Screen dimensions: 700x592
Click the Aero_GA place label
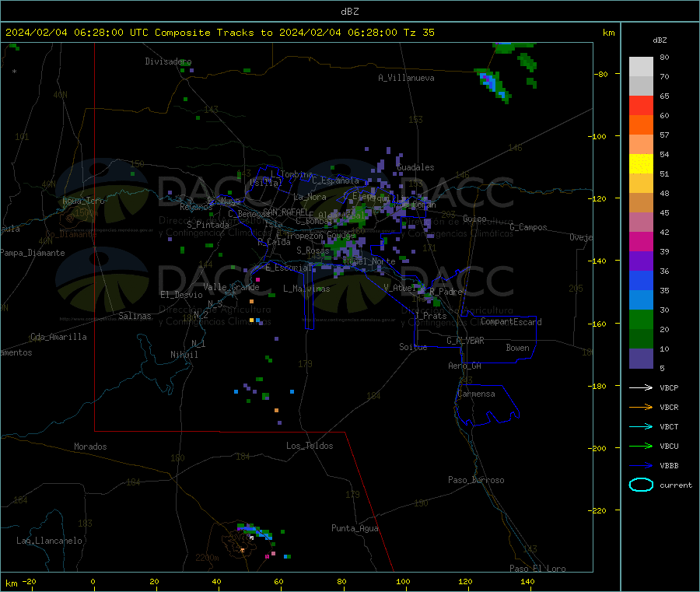[464, 366]
